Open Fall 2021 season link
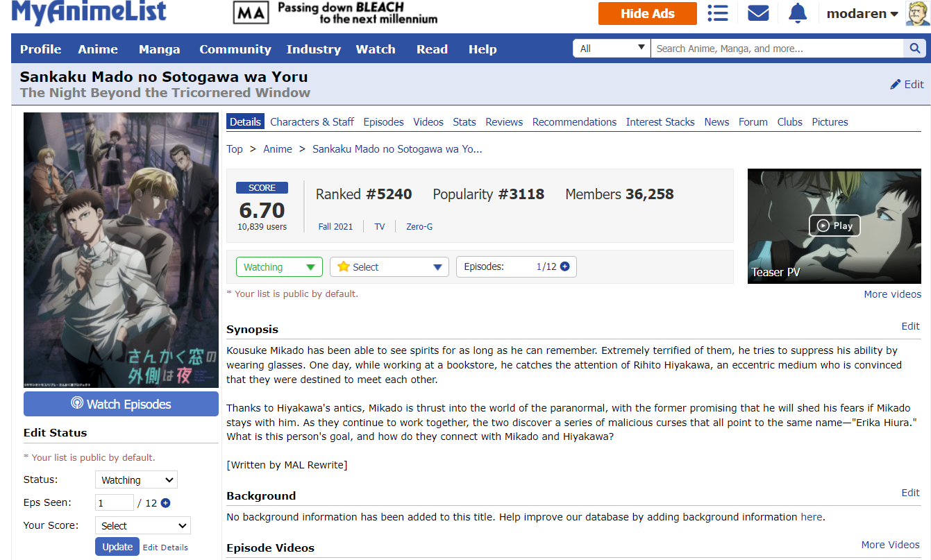Viewport: 931px width, 560px height. coord(335,226)
